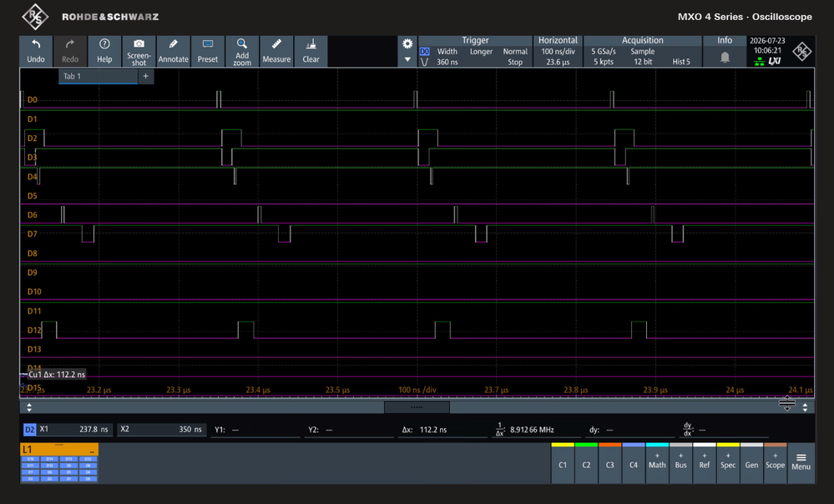This screenshot has width=834, height=504.
Task: Click the negative pulse polarity icon
Action: pyautogui.click(x=424, y=63)
